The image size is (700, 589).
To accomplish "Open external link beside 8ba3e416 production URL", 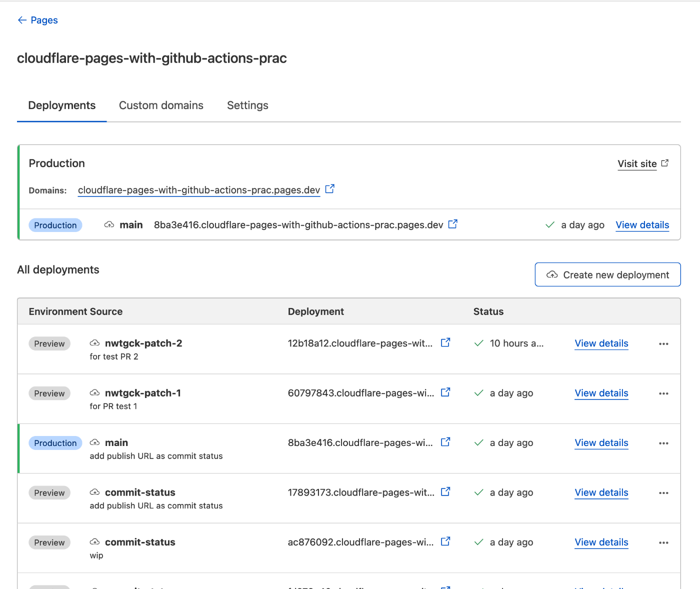I will tap(453, 224).
